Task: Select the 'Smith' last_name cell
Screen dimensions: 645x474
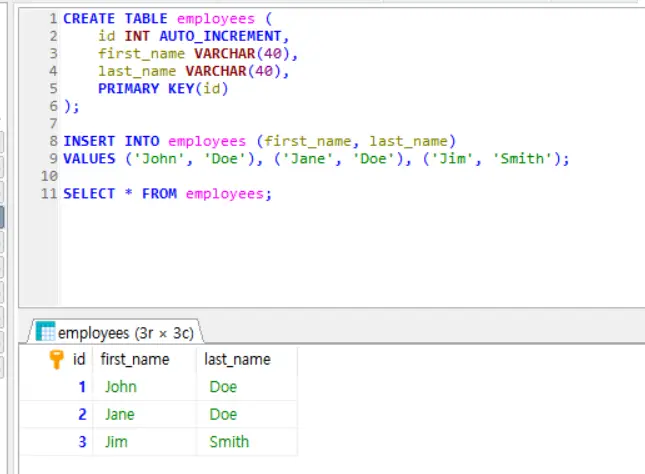Action: pyautogui.click(x=247, y=442)
